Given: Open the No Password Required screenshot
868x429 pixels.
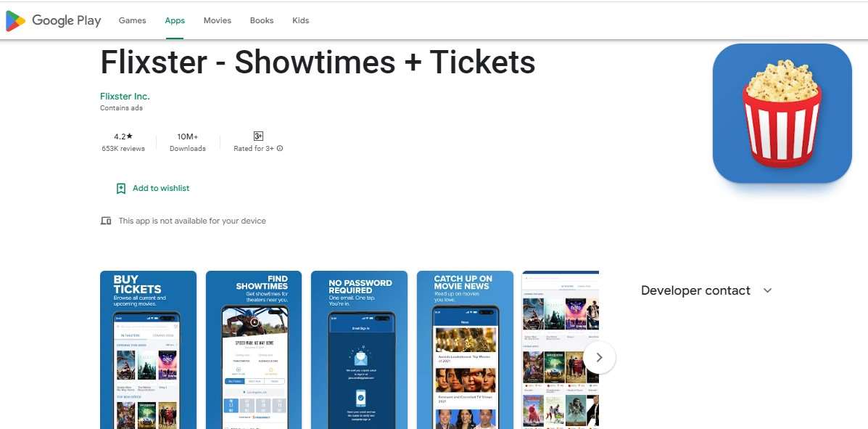Looking at the screenshot, I should tap(359, 350).
